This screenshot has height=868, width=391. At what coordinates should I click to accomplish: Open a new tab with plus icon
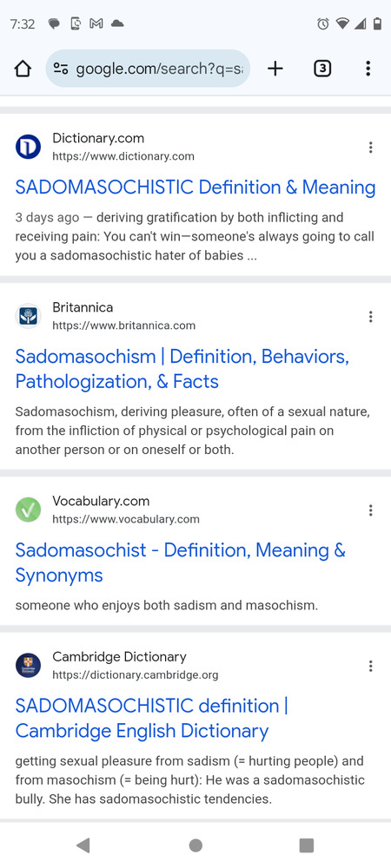tap(275, 69)
